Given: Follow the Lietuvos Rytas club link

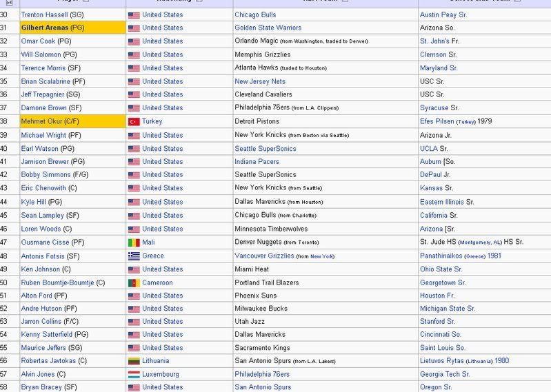Looking at the screenshot, I should [x=442, y=361].
